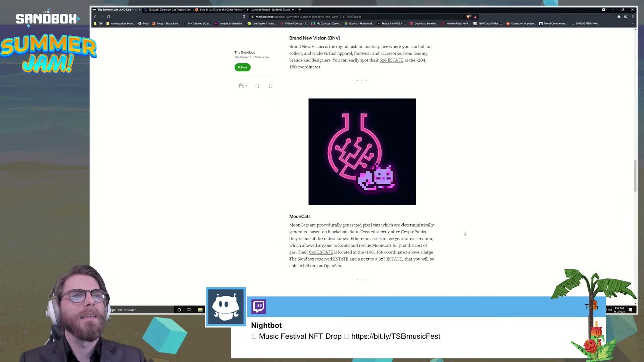Open the notification center icon in the system tray
644x362 pixels.
(631, 310)
